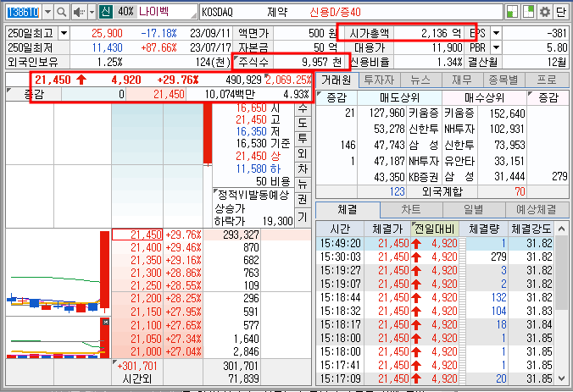Click the daily candlestick mini chart
Screen dimensions: 573x392
(x=58, y=272)
